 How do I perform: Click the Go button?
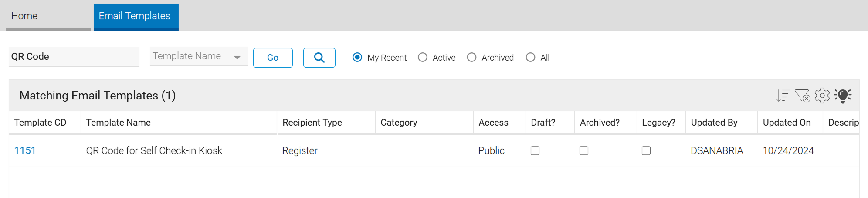click(x=273, y=58)
